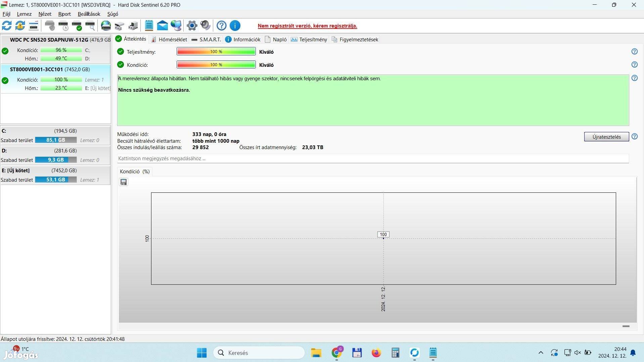Open settings via the gear toolbar icon

tap(192, 26)
